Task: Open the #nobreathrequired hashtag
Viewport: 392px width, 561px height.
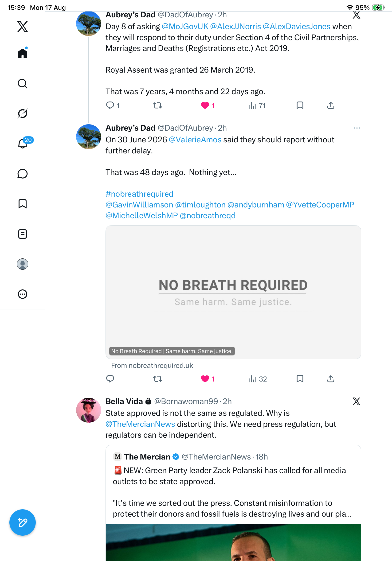Action: tap(139, 194)
